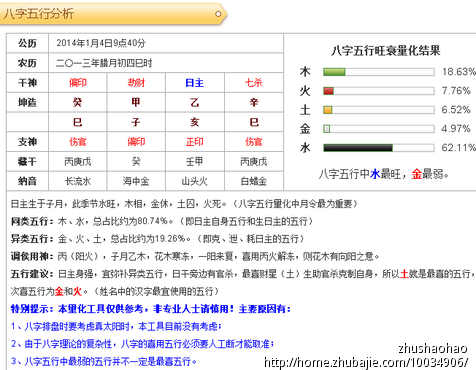Screen dimensions: 476x370
Task: Click the blue 日主 cell
Action: tap(195, 83)
